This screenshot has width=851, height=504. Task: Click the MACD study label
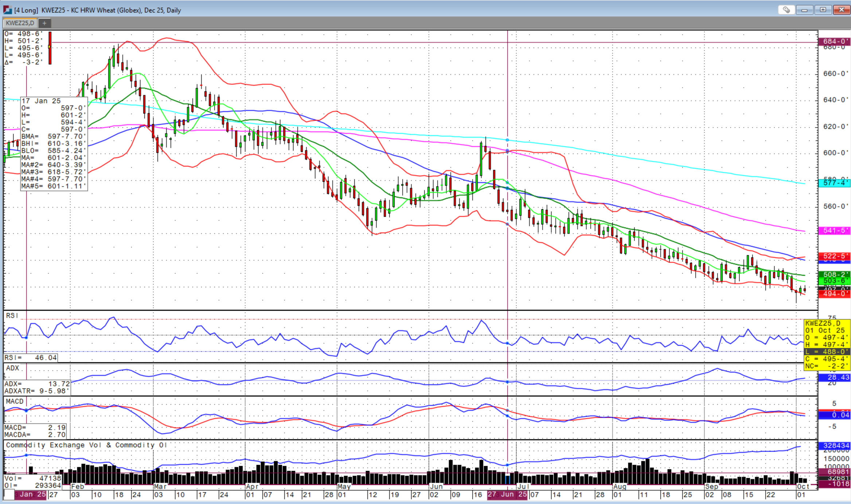15,401
